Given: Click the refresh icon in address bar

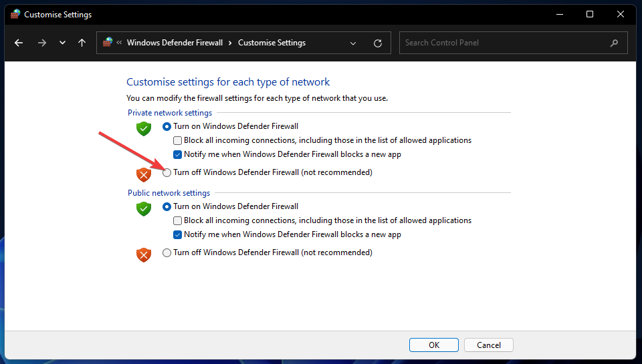Looking at the screenshot, I should pos(378,43).
